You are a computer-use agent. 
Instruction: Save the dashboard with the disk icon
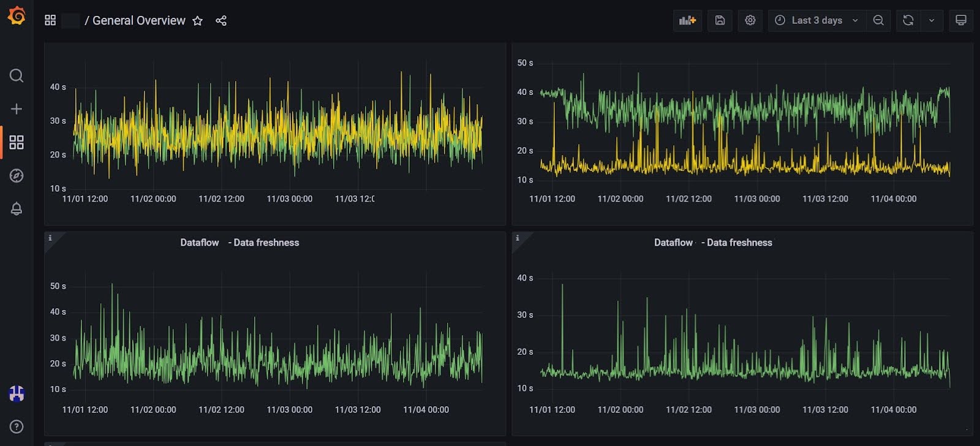tap(720, 20)
